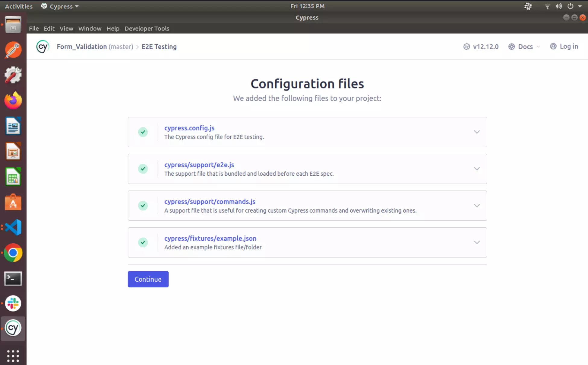The image size is (588, 365).
Task: Expand the cypress/fixtures/example.json file details
Action: 477,242
